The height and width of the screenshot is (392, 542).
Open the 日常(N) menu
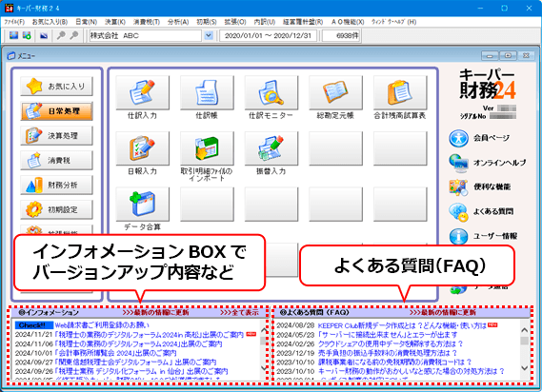[86, 22]
